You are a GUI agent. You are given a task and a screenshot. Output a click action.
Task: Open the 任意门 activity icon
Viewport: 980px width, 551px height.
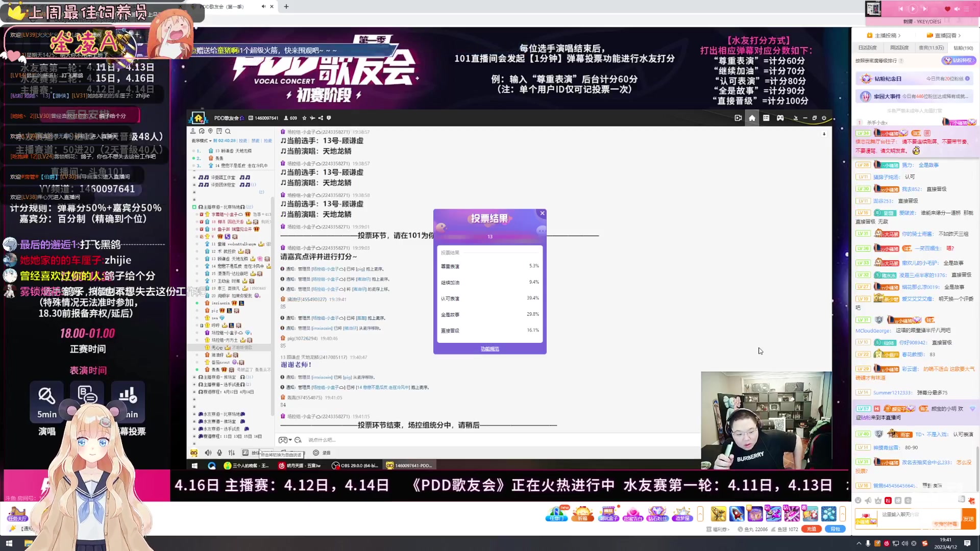[x=556, y=513]
